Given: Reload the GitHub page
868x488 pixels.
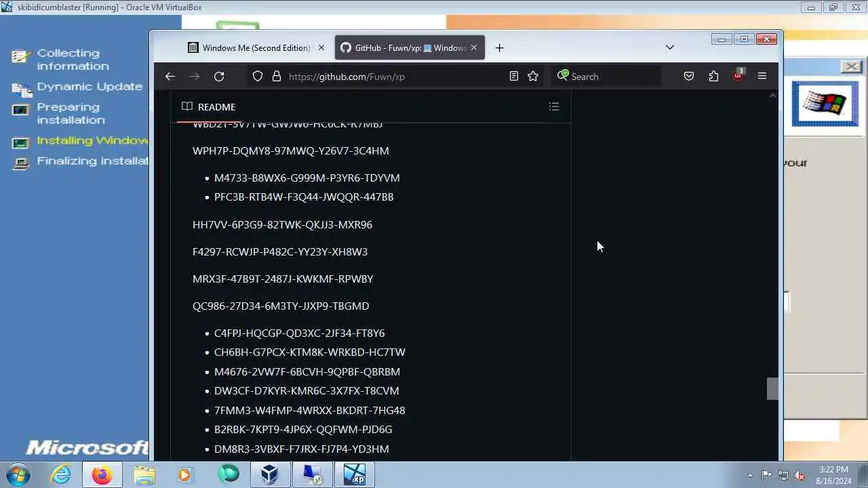Looking at the screenshot, I should [x=219, y=77].
